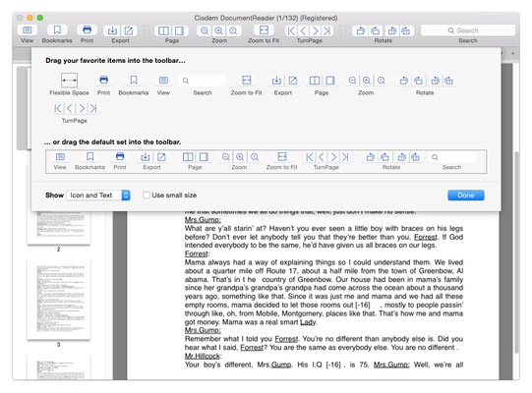Open page 2 thumbnail in sidebar
Screen dimensions: 532x393
click(x=59, y=227)
